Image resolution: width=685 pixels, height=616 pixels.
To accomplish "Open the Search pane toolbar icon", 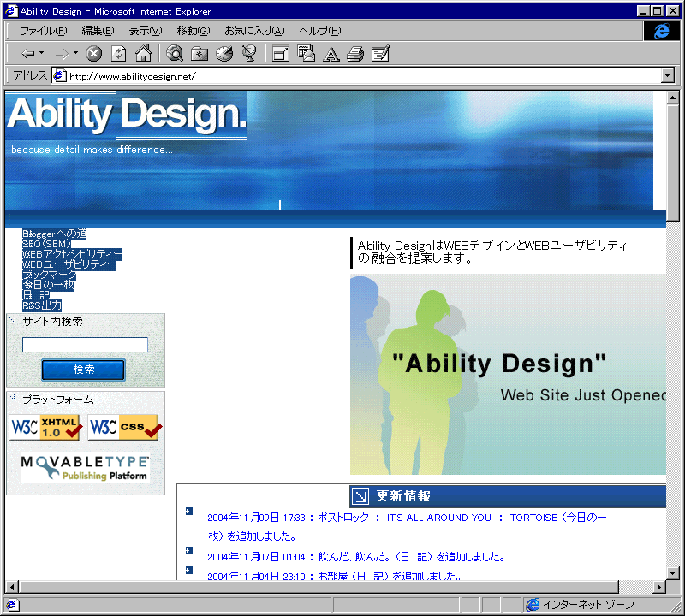I will 175,54.
